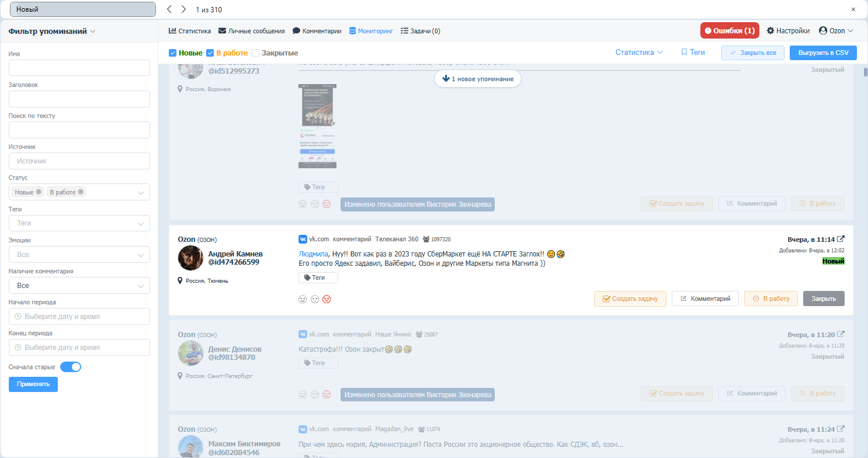868x458 pixels.
Task: Toggle the Сначала старые switch
Action: (x=71, y=367)
